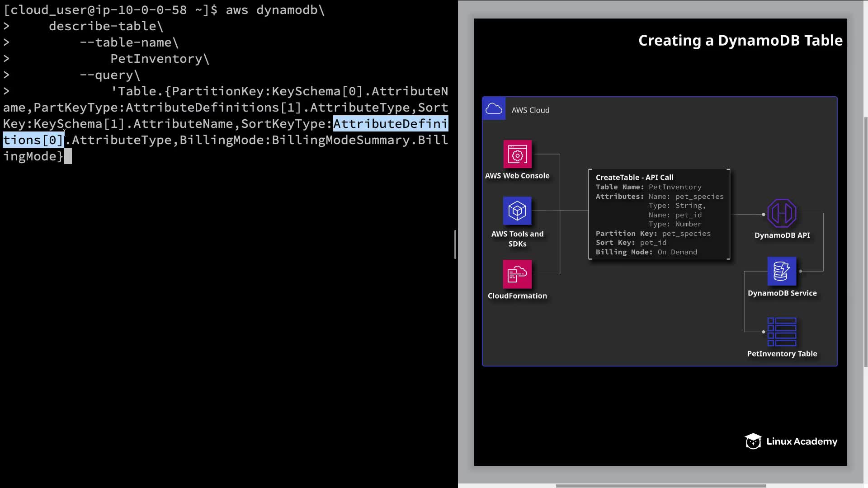Image resolution: width=868 pixels, height=488 pixels.
Task: Click the --query option text in terminal
Action: pos(107,75)
